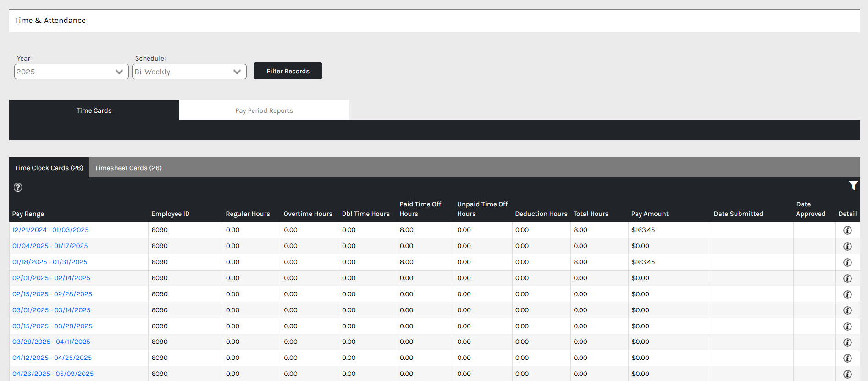This screenshot has height=381, width=868.
Task: Click Total Hours 8.00 in 01/18/2025 row
Action: [581, 262]
